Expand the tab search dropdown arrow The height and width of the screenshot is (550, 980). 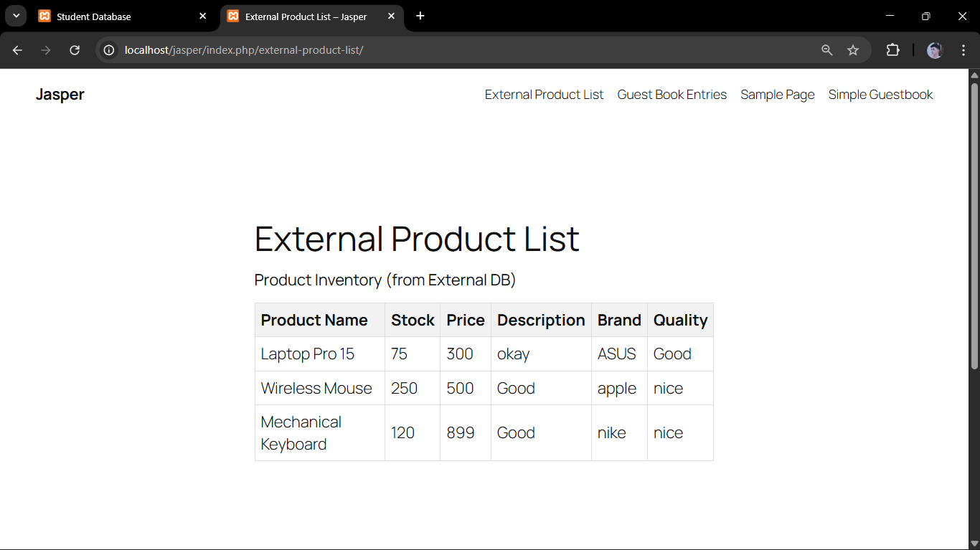pos(16,16)
